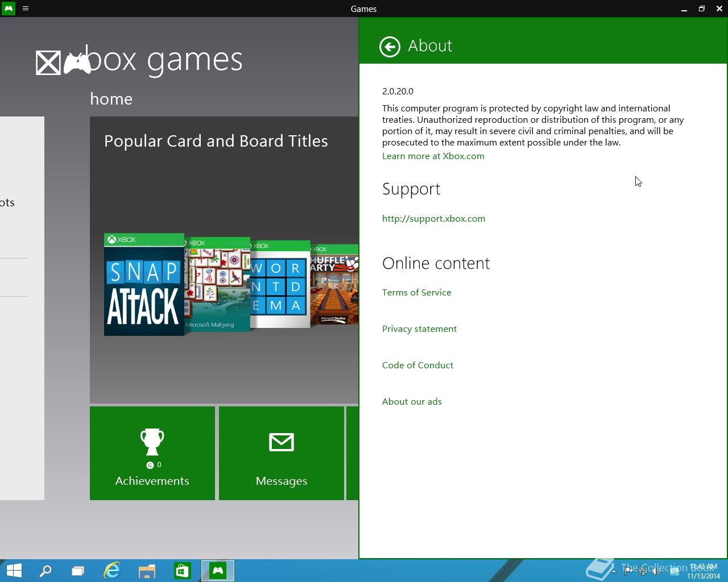Viewport: 728px width, 582px height.
Task: Open Task View from the taskbar
Action: 78,571
